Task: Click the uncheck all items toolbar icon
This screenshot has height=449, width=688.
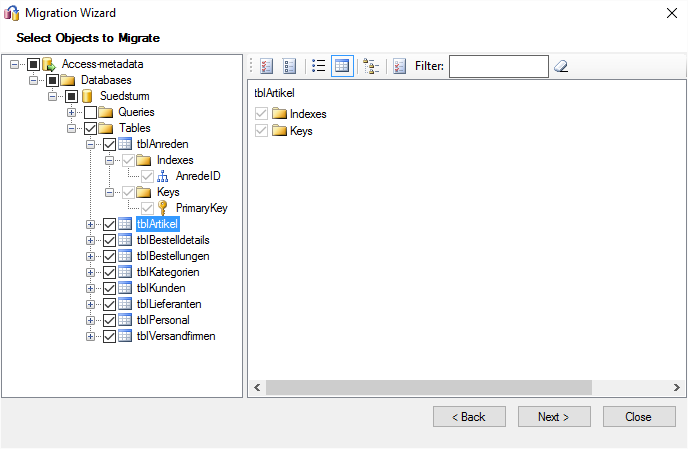Action: [x=289, y=66]
